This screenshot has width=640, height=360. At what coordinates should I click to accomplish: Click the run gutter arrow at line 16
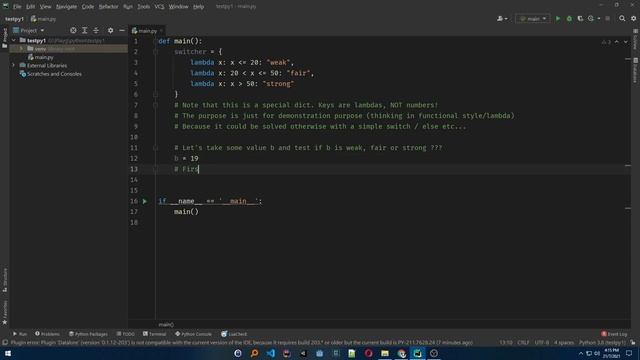144,201
